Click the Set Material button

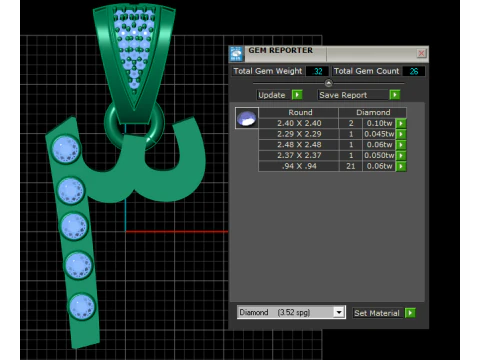pos(377,313)
